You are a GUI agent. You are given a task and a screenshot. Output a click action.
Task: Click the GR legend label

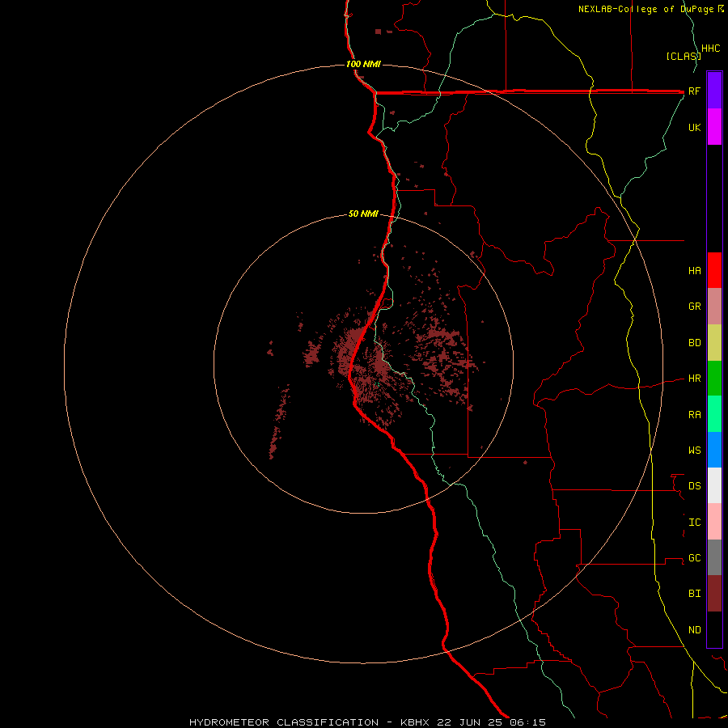click(x=694, y=307)
